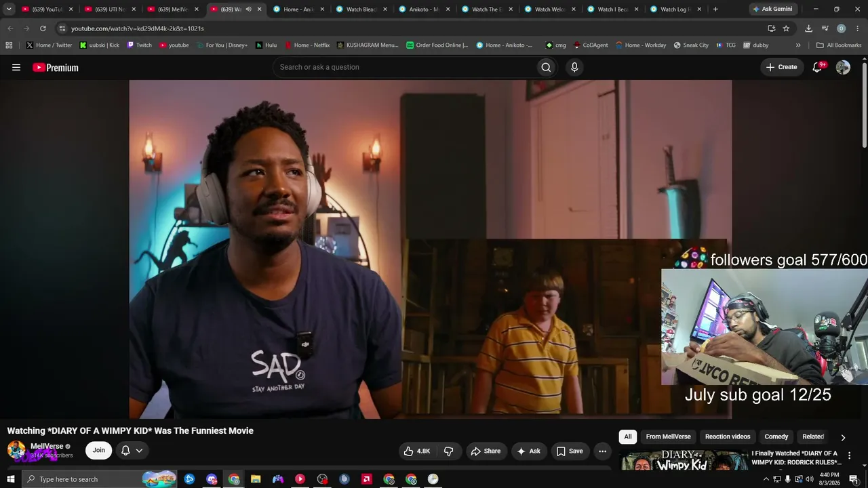Open the Chrome media controls
This screenshot has width=868, height=488.
[825, 28]
